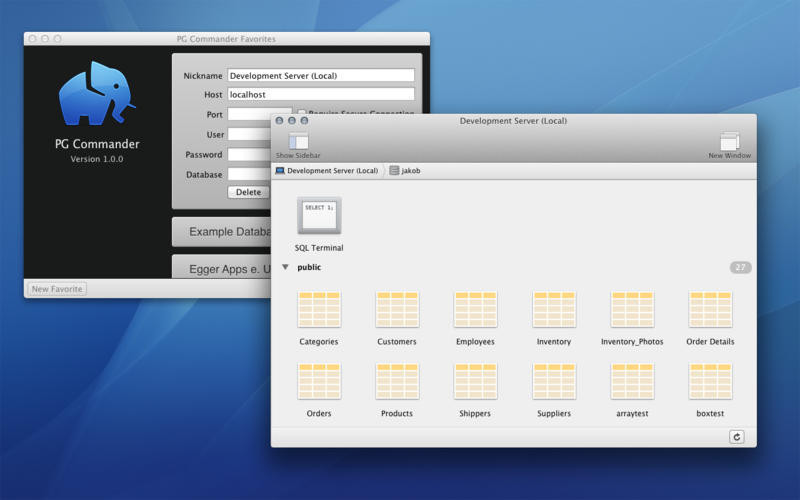The height and width of the screenshot is (500, 800).
Task: Open the Employees table icon
Action: 475,309
